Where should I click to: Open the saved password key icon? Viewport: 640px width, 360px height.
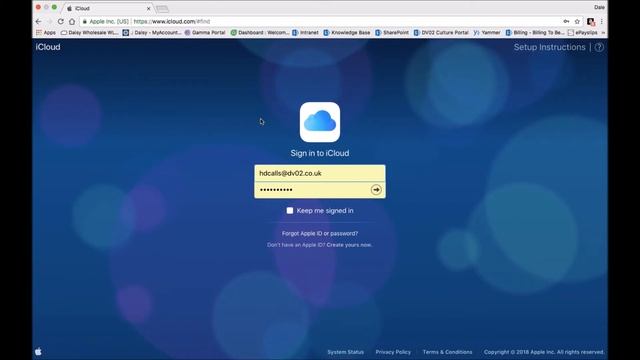[x=566, y=21]
